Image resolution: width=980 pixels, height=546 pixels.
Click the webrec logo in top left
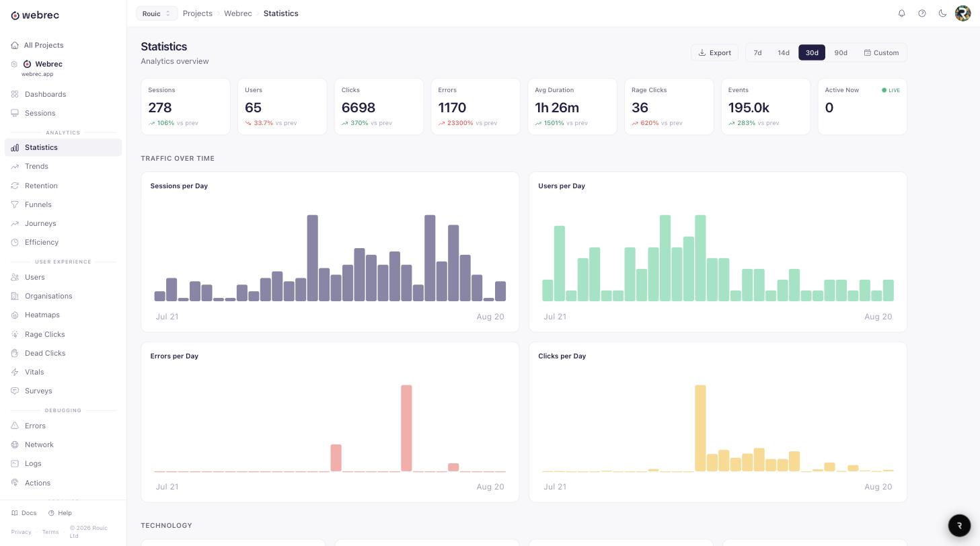click(35, 15)
